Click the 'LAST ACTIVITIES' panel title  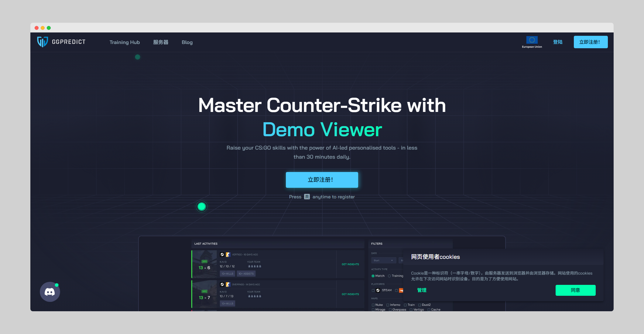pyautogui.click(x=206, y=244)
